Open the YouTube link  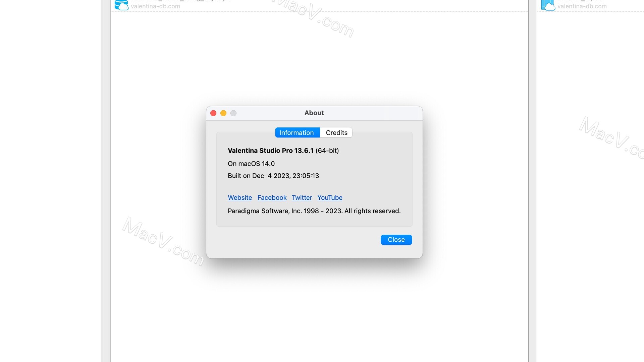coord(329,197)
